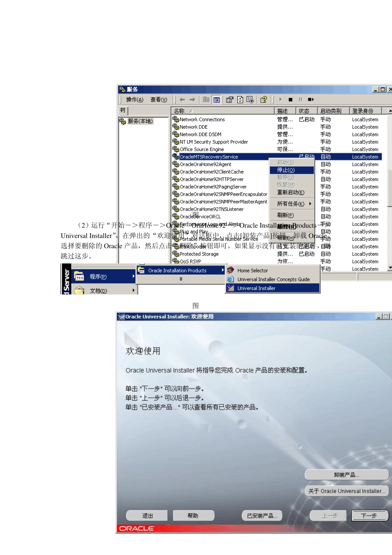Select NT LM Security Support Provider service
392x555 pixels.
(x=214, y=142)
